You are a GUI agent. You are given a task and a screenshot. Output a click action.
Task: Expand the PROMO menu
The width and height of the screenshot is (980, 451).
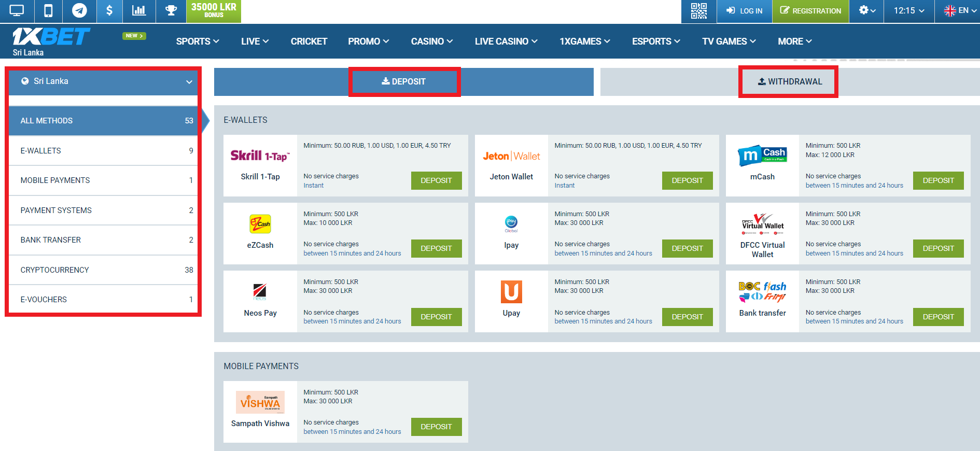[x=368, y=41]
